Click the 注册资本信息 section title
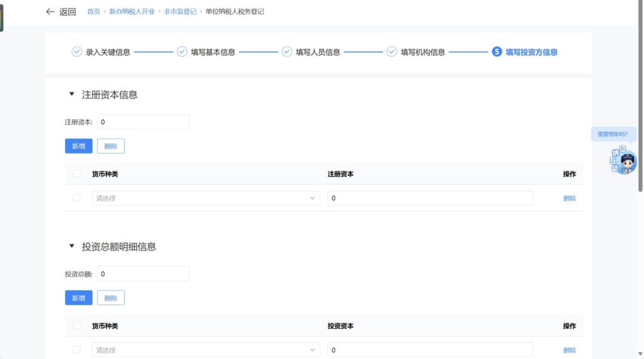644x359 pixels. (x=110, y=95)
